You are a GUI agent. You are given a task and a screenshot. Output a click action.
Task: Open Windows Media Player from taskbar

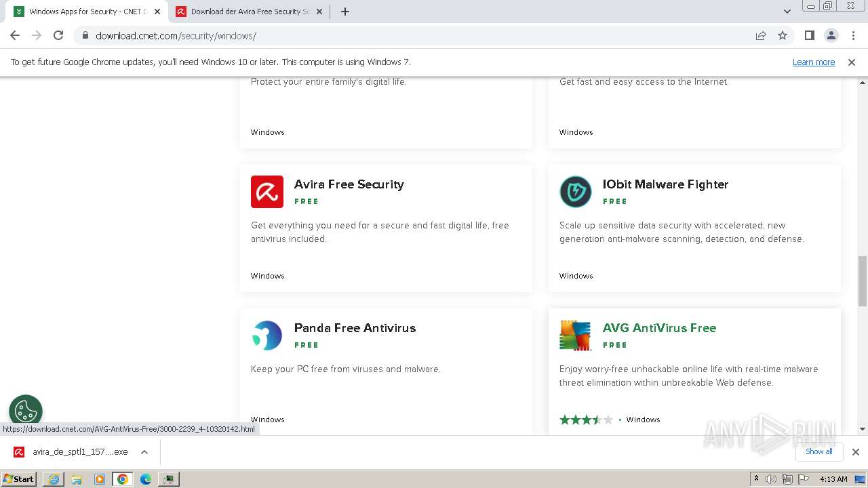100,479
